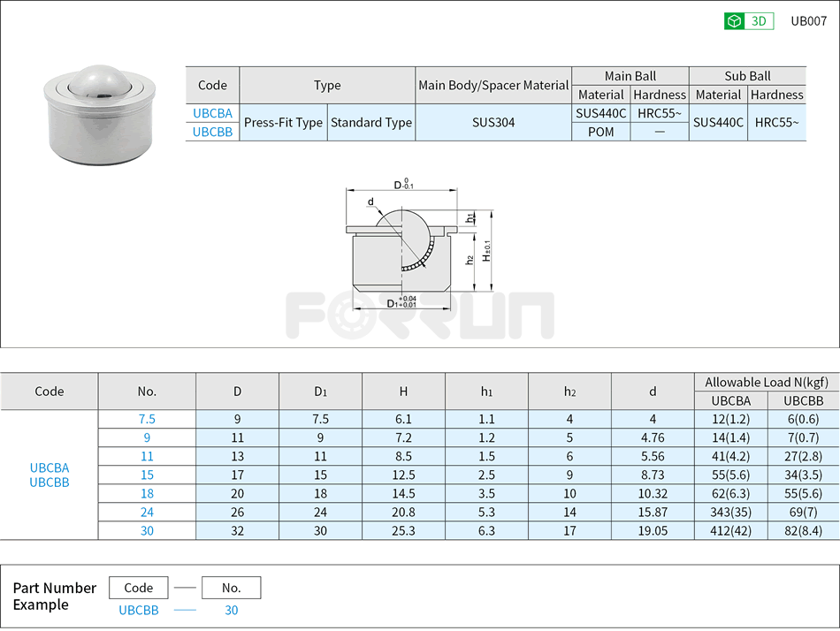Click the example number 30 below the No. box

click(x=231, y=610)
